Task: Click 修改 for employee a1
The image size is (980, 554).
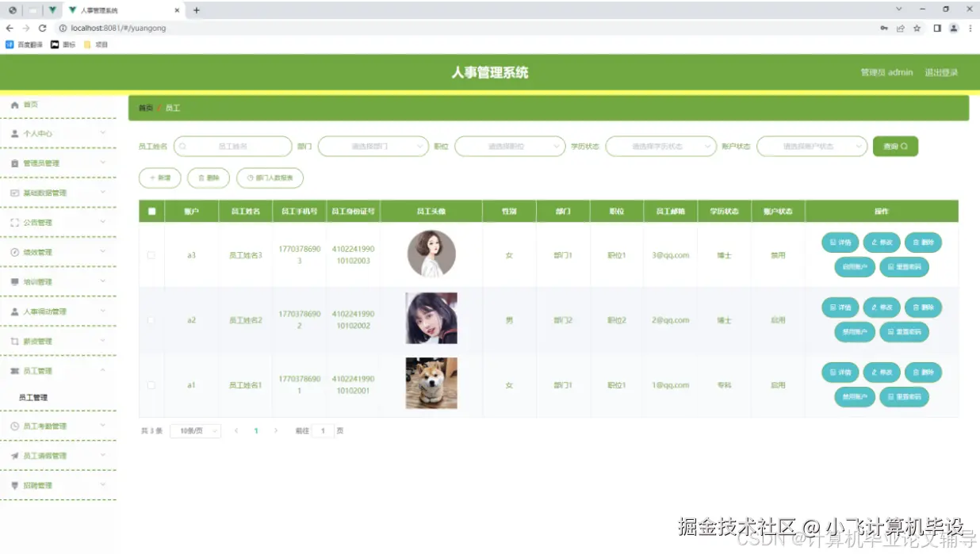Action: (x=882, y=372)
